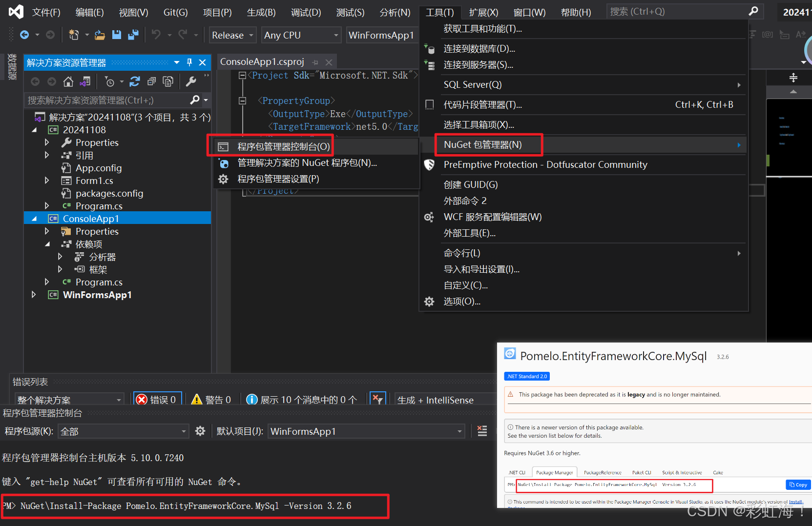
Task: Select App.config in Solution Explorer
Action: point(98,168)
